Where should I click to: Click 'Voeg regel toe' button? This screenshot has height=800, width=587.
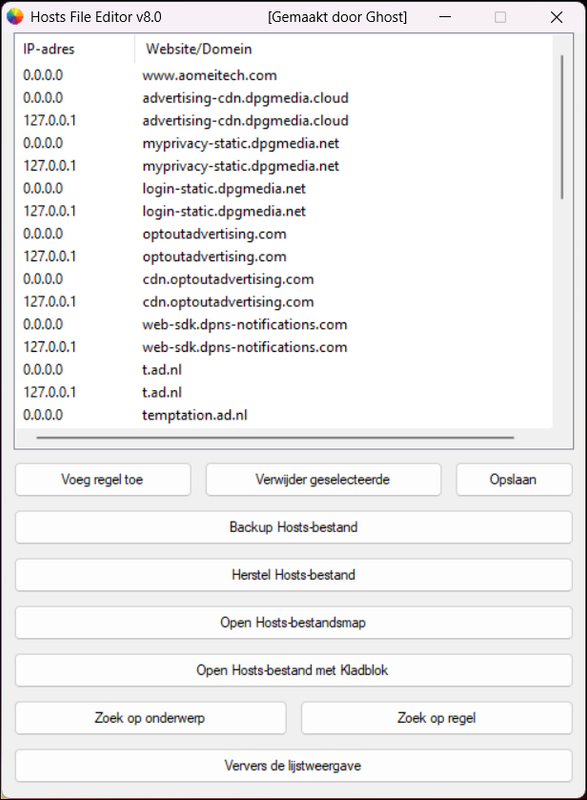click(103, 480)
